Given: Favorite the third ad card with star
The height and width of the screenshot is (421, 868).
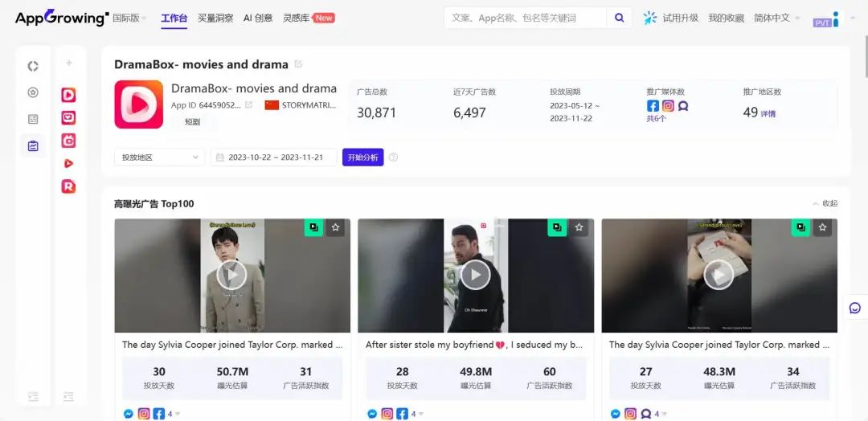Looking at the screenshot, I should [x=823, y=227].
